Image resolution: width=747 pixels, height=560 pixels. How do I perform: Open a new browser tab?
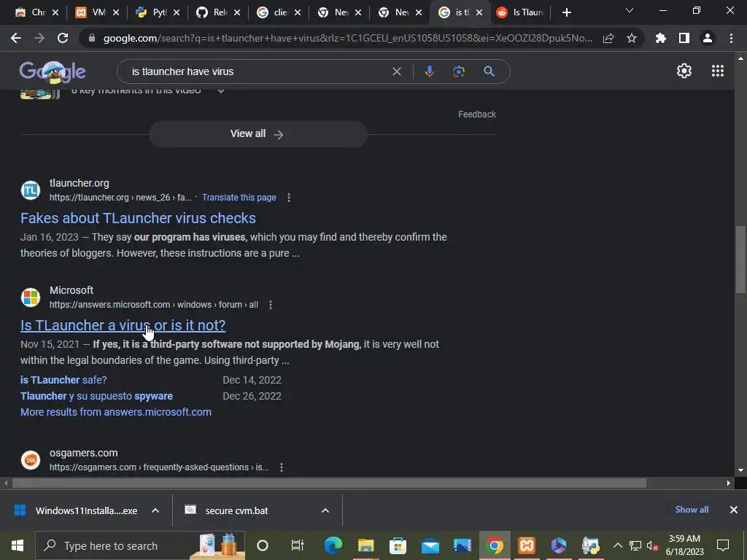click(566, 12)
